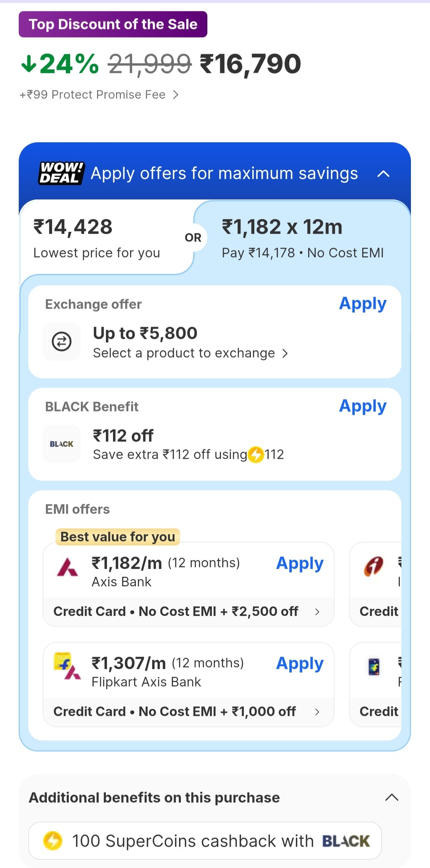Tap the WOW! DEAL badge icon
This screenshot has width=430, height=868.
tap(61, 173)
